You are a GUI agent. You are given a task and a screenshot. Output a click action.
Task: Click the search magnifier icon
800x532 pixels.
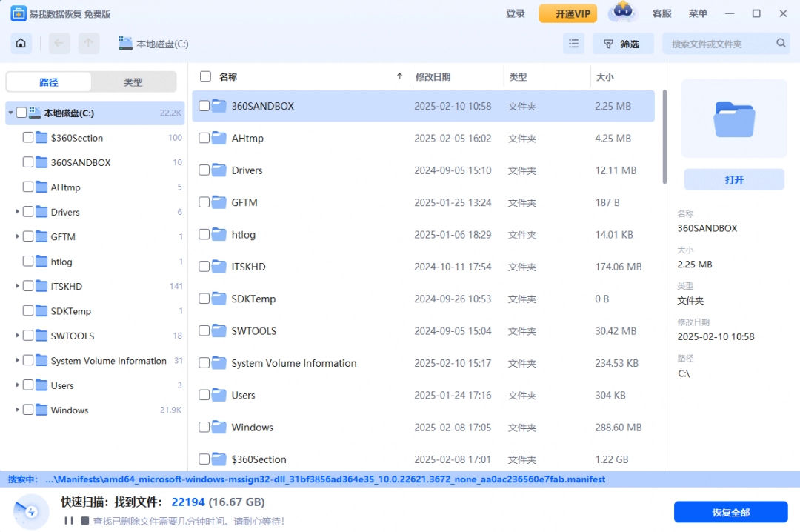780,43
